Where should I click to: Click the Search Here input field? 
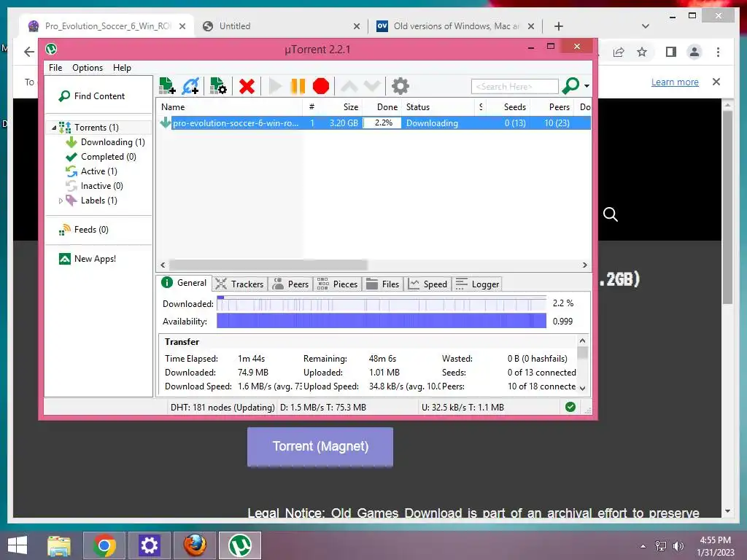tap(514, 86)
